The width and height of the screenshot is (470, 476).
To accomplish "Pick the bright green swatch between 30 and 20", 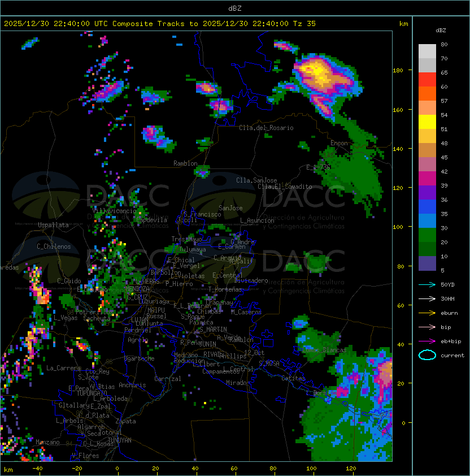I will [x=427, y=235].
